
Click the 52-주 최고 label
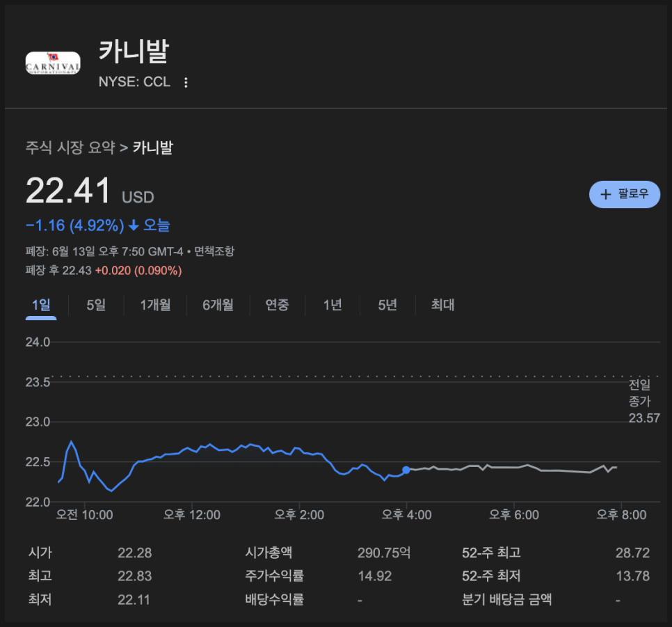pos(491,553)
